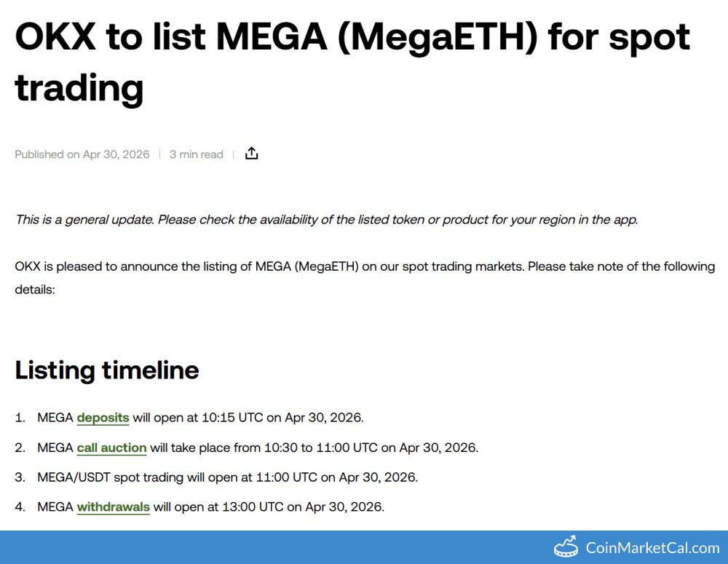This screenshot has width=728, height=564.
Task: Click the OKX is pleased to announce paragraph
Action: click(365, 277)
